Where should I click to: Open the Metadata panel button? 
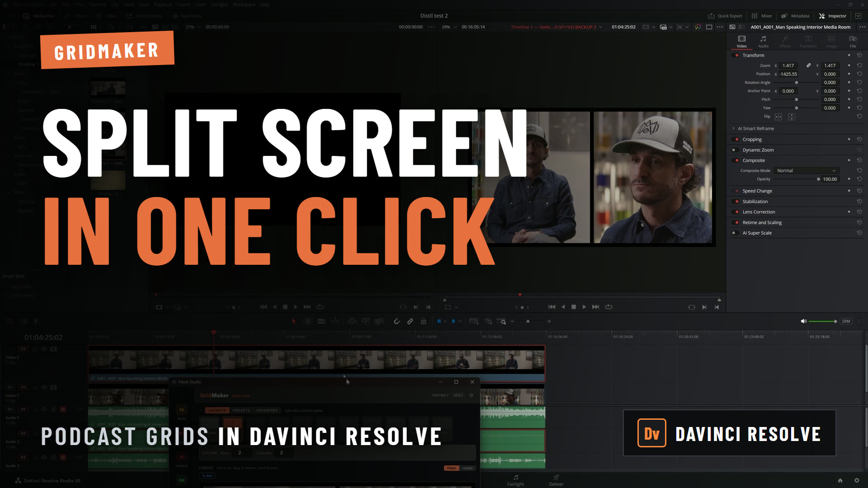pos(795,16)
